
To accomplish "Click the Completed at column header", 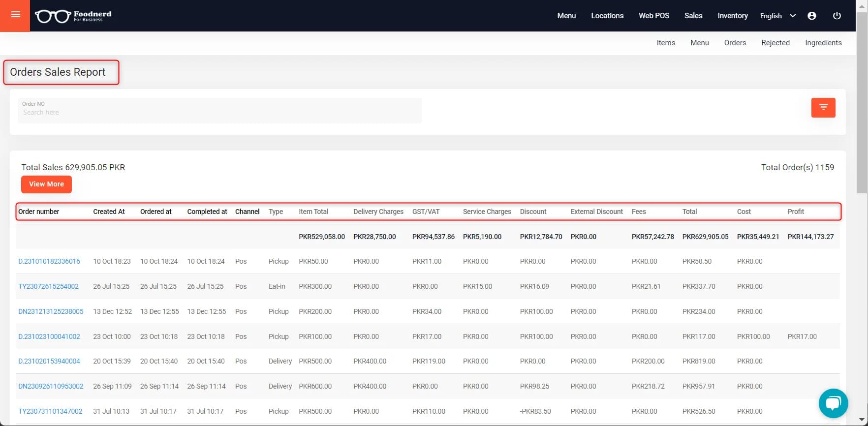I will (x=207, y=212).
